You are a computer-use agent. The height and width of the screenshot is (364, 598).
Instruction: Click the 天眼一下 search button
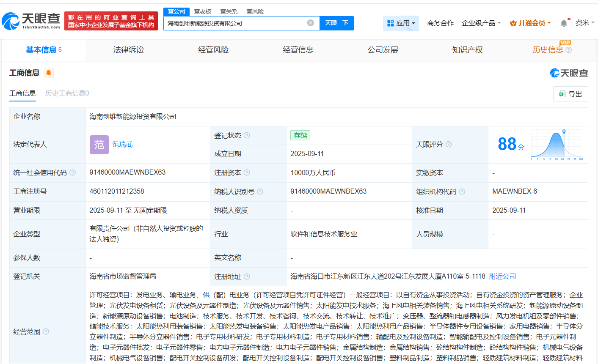click(336, 23)
